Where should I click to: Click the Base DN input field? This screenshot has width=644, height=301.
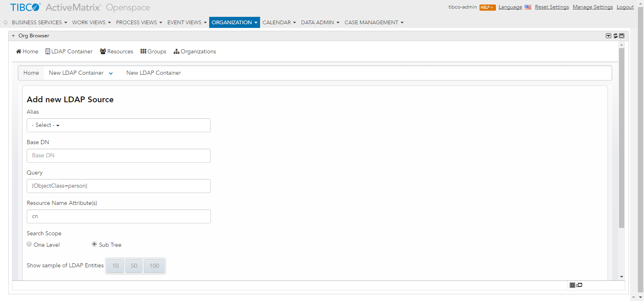coord(119,156)
